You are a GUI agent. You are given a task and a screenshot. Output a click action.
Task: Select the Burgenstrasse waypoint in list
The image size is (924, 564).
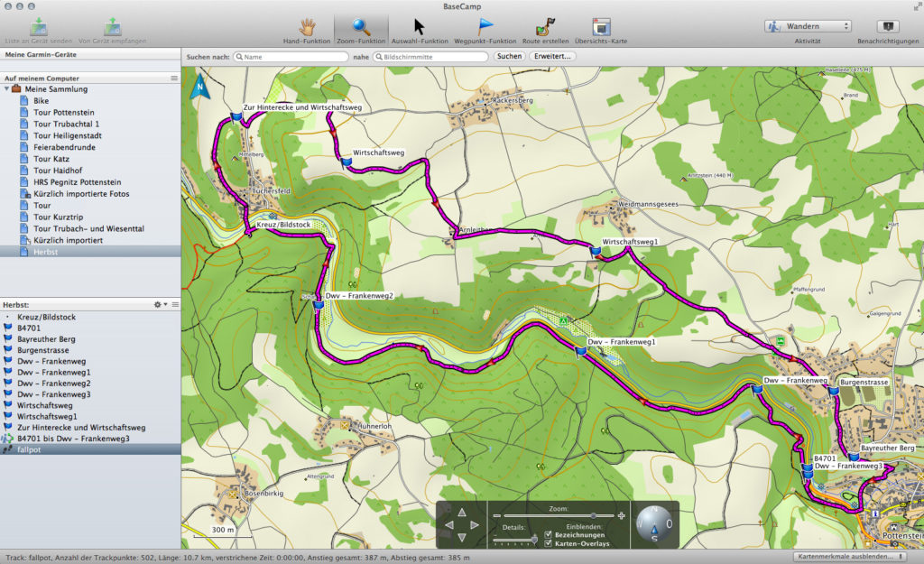pos(42,350)
